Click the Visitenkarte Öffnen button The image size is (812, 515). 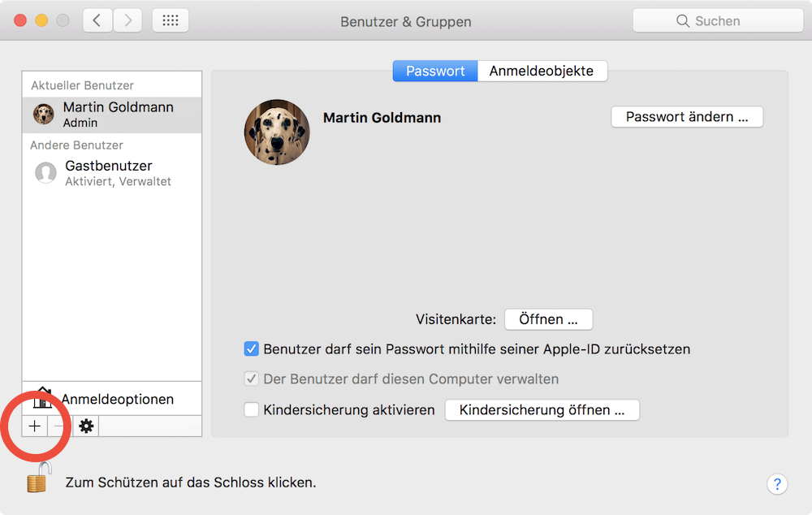point(548,319)
